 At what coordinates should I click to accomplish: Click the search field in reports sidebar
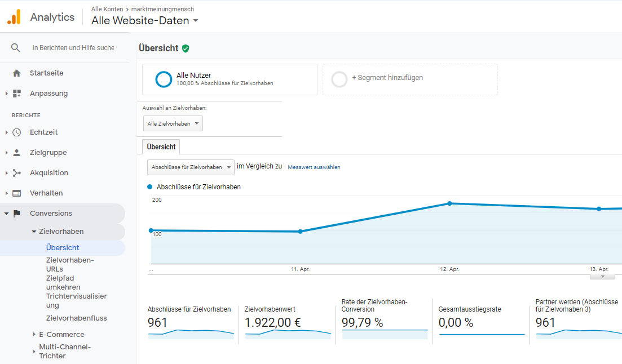[73, 48]
